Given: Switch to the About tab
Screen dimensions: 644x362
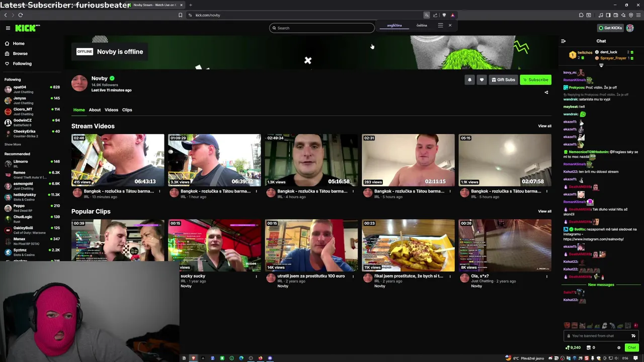Looking at the screenshot, I should click(95, 110).
